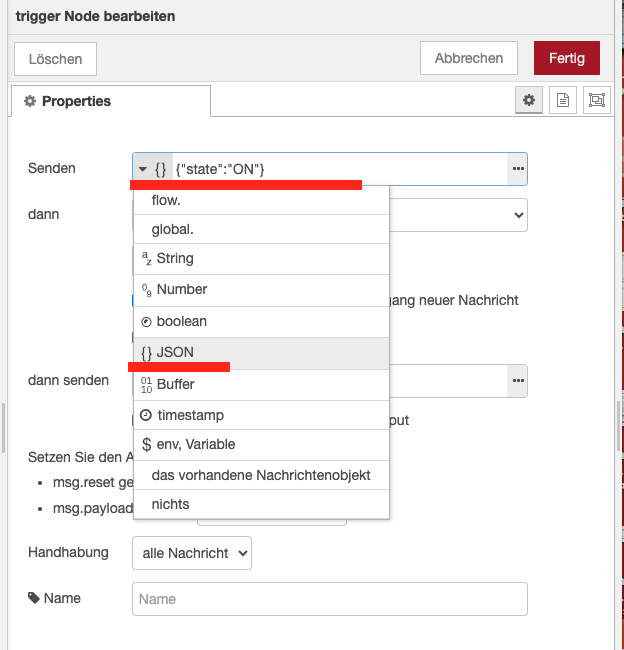Open the node properties gear tab
Viewport: 624px width, 650px height.
[529, 101]
